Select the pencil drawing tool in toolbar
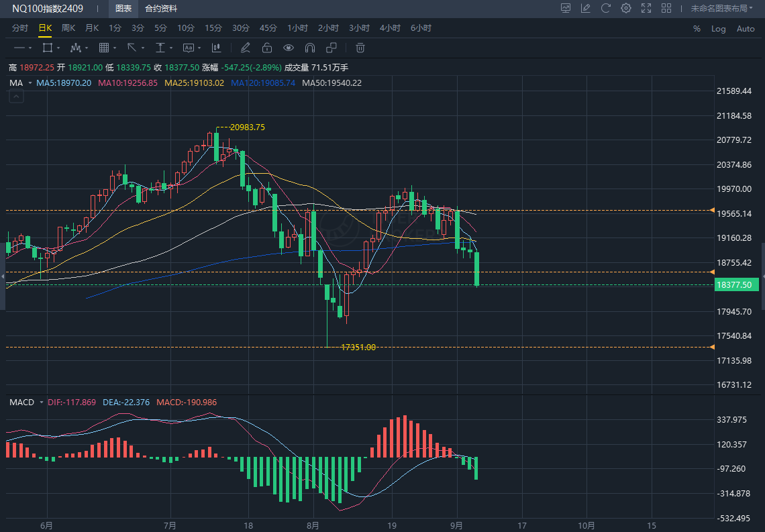Screen dimensions: 765x532 pyautogui.click(x=245, y=48)
